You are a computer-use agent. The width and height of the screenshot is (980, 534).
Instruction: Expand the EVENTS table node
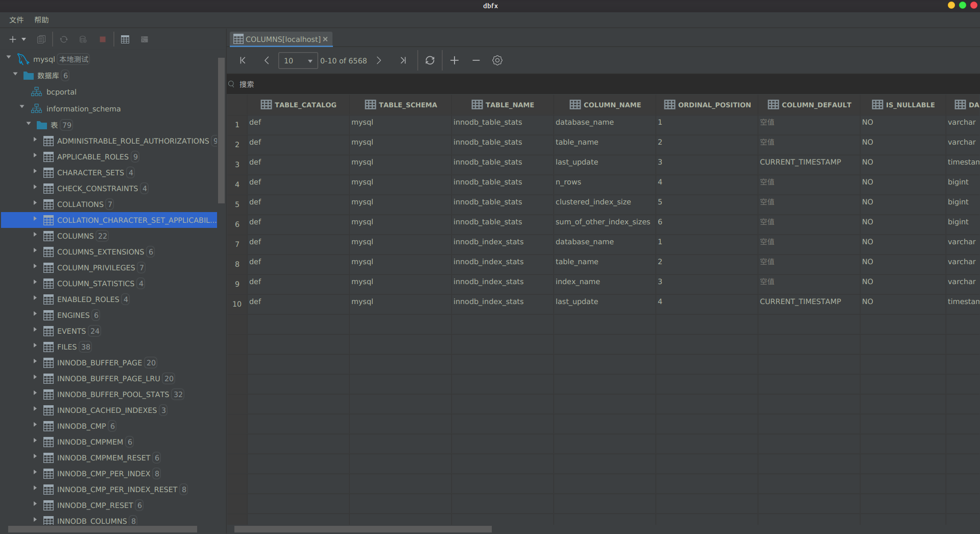coord(35,330)
